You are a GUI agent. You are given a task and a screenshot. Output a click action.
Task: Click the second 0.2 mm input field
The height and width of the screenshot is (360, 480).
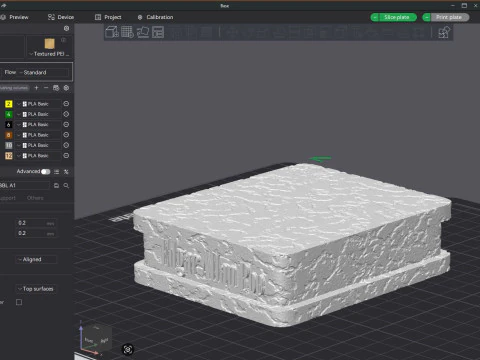tap(36, 233)
